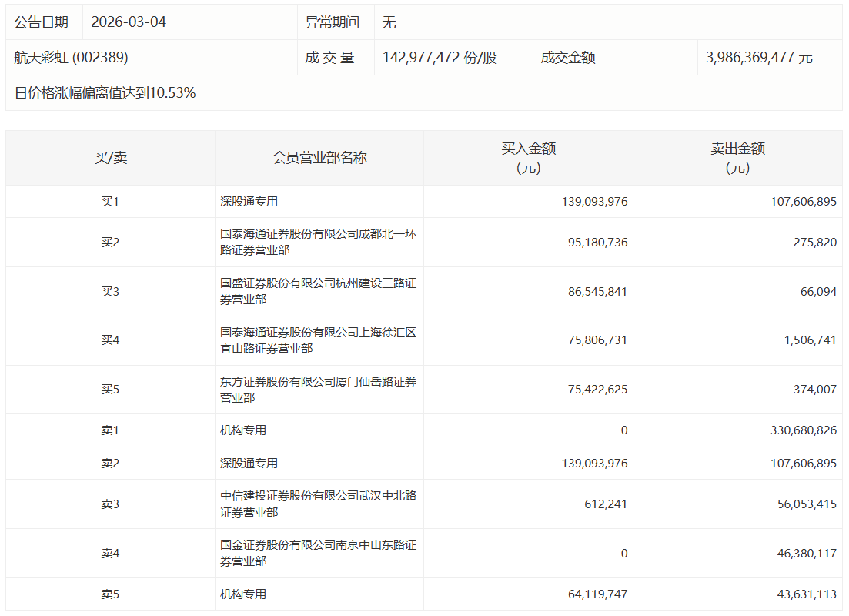Click the 卖出金额(元) column header

point(737,156)
